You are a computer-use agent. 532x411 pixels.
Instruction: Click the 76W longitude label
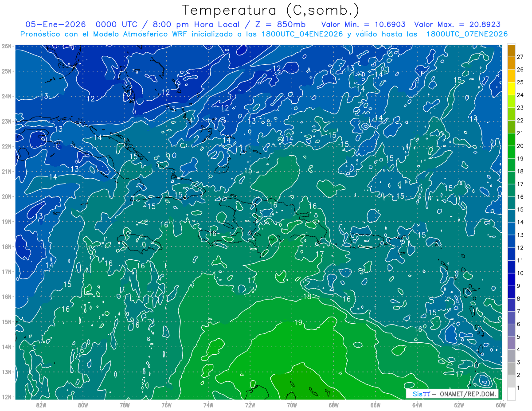click(166, 404)
